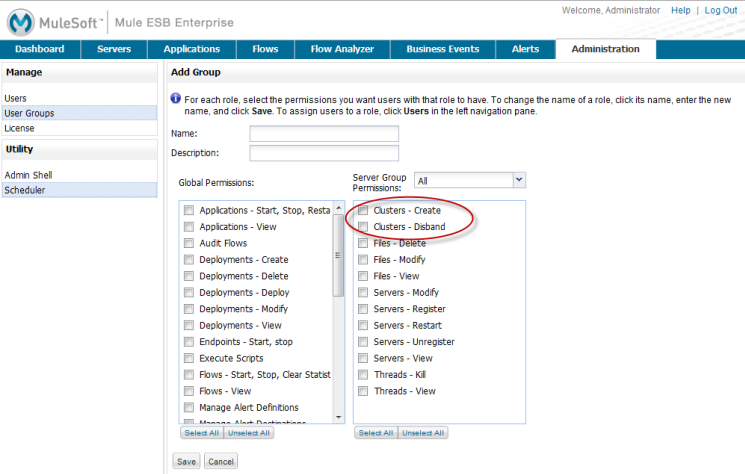Click the Save button

[x=186, y=461]
